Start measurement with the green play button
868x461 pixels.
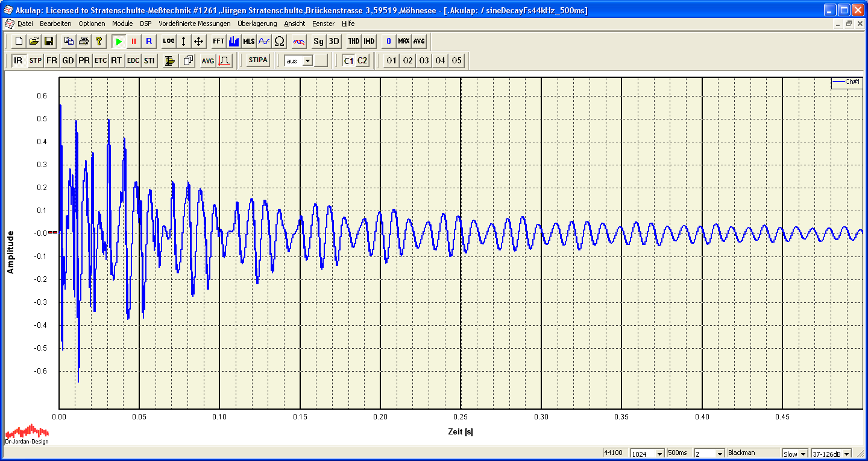coord(119,42)
